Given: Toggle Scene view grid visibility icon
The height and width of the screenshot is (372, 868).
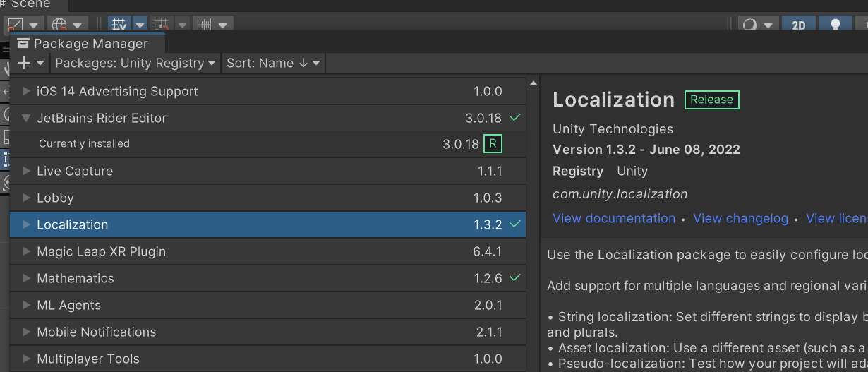Looking at the screenshot, I should coord(119,25).
